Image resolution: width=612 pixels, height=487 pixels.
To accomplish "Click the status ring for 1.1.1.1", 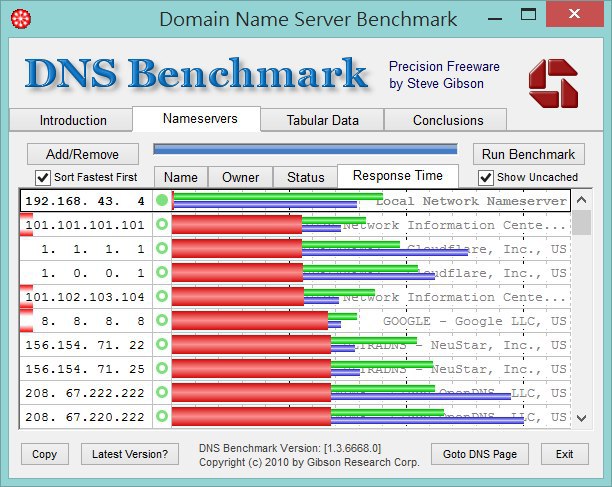I will point(162,248).
